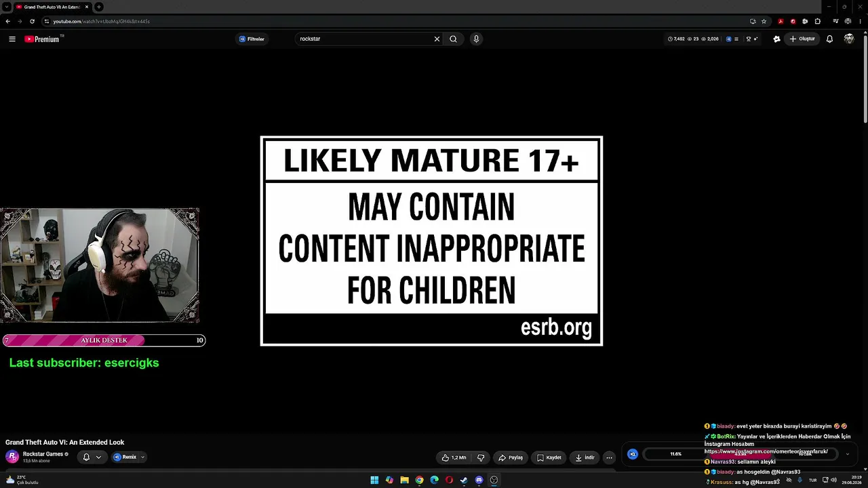The width and height of the screenshot is (868, 488).
Task: Click the 2,026 views statistic
Action: click(710, 39)
